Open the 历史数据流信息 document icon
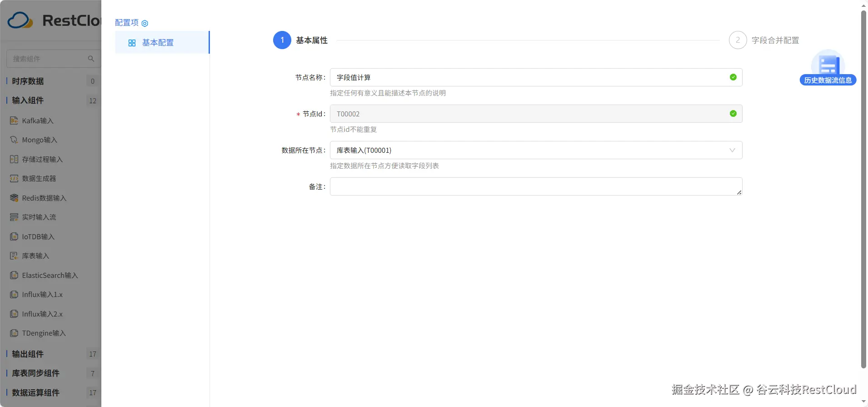 tap(828, 64)
